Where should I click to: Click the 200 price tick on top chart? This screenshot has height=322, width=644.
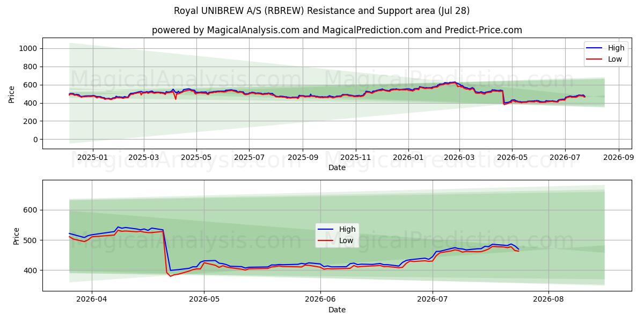[x=31, y=121]
